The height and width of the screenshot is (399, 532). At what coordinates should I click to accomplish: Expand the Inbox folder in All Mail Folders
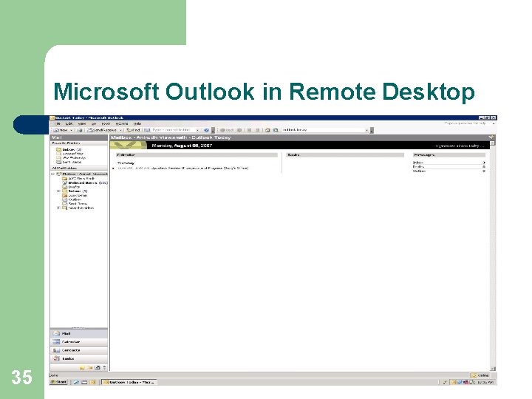(x=58, y=191)
